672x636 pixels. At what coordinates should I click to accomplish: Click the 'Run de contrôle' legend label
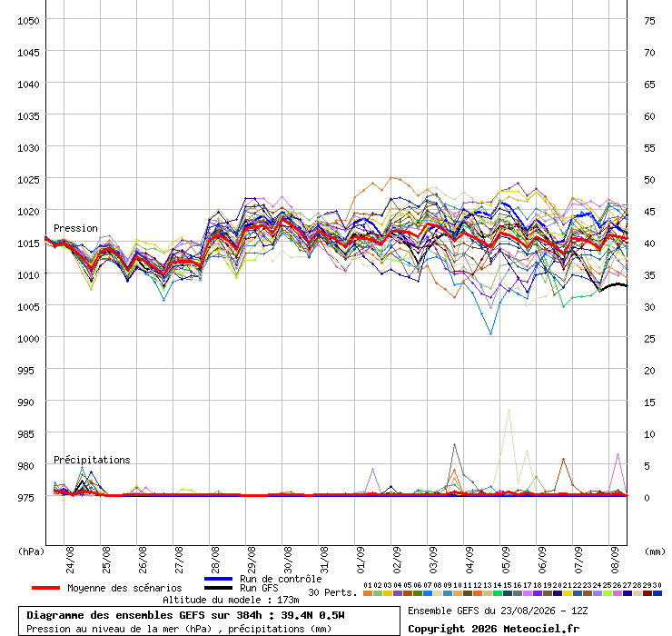pyautogui.click(x=281, y=579)
